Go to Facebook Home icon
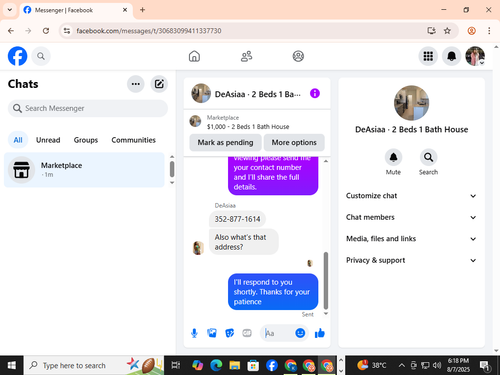Screen dimensions: 500x375 pyautogui.click(x=194, y=56)
